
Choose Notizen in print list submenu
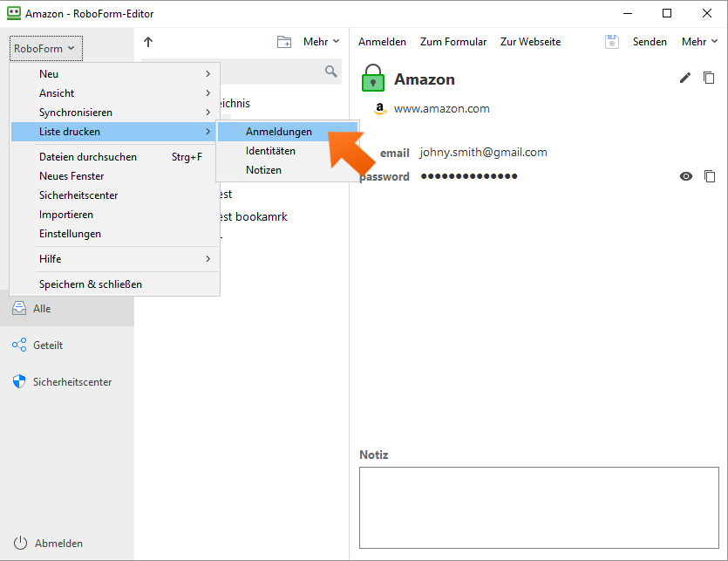(288, 170)
